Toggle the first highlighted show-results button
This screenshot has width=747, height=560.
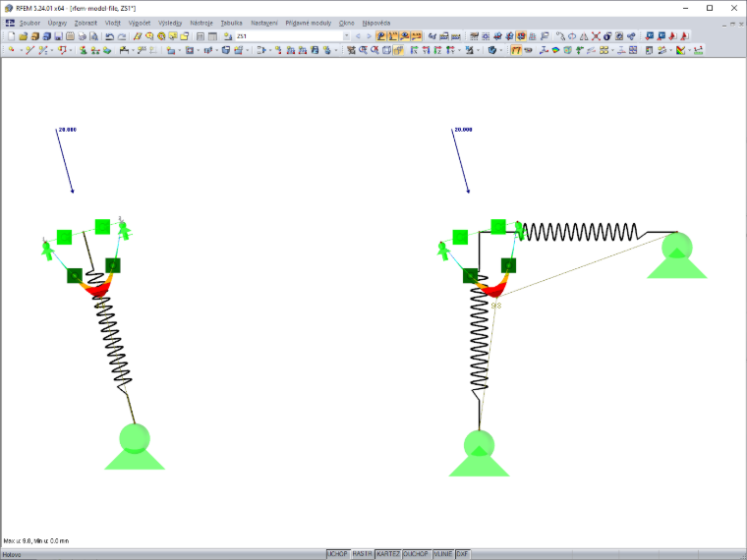tap(380, 36)
